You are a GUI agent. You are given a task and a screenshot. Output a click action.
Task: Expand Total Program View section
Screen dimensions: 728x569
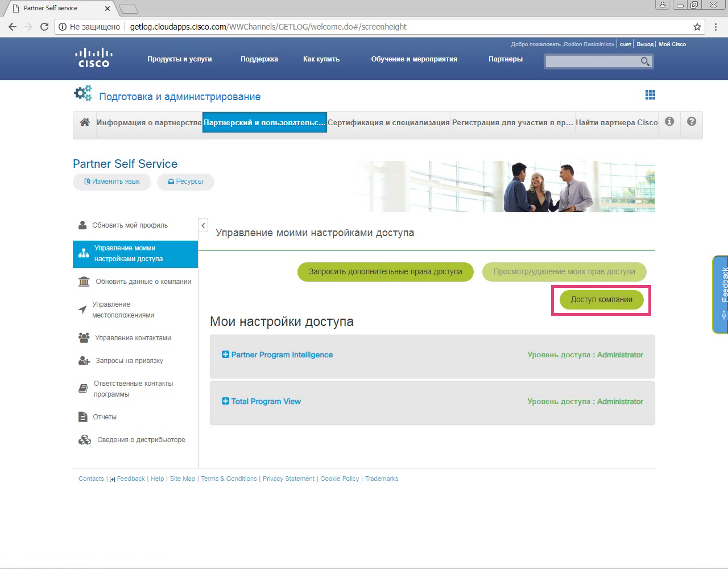225,401
